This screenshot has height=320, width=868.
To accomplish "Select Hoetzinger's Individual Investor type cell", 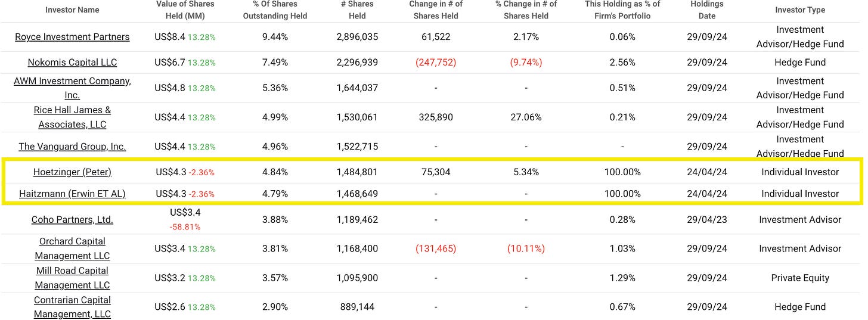I will pos(800,172).
